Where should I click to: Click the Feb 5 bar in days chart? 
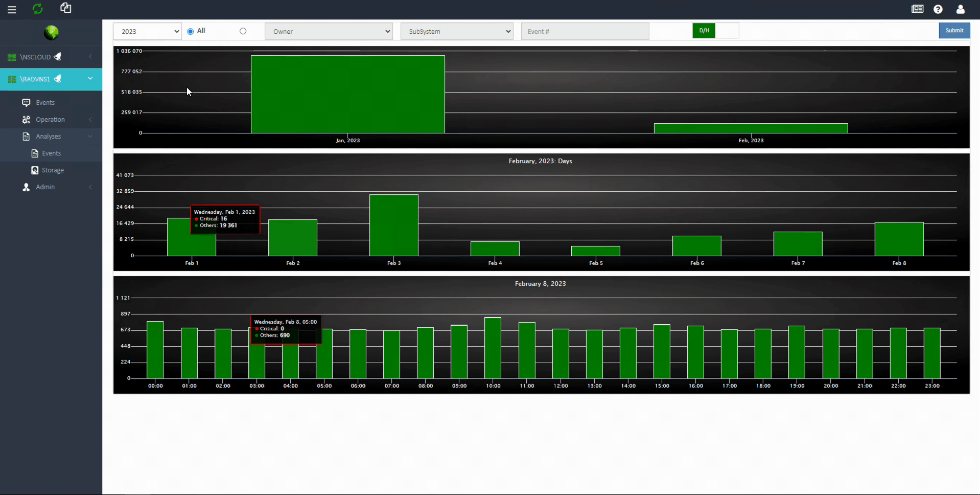point(596,251)
